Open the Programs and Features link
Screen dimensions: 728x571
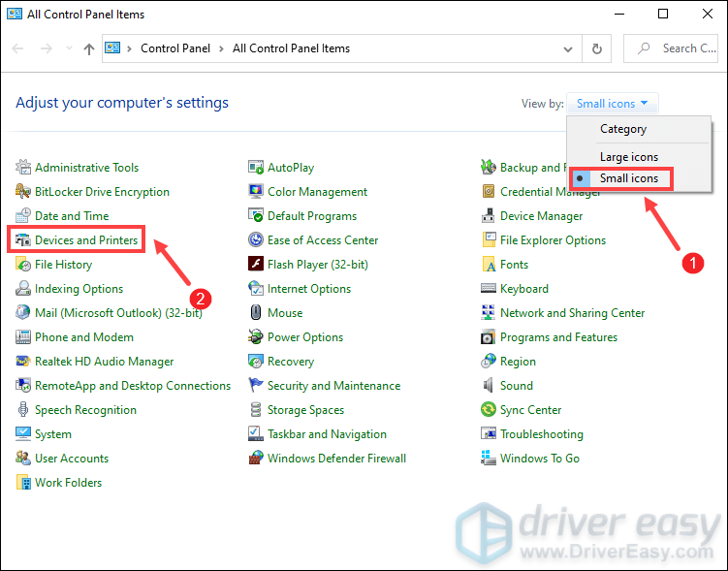tap(558, 337)
